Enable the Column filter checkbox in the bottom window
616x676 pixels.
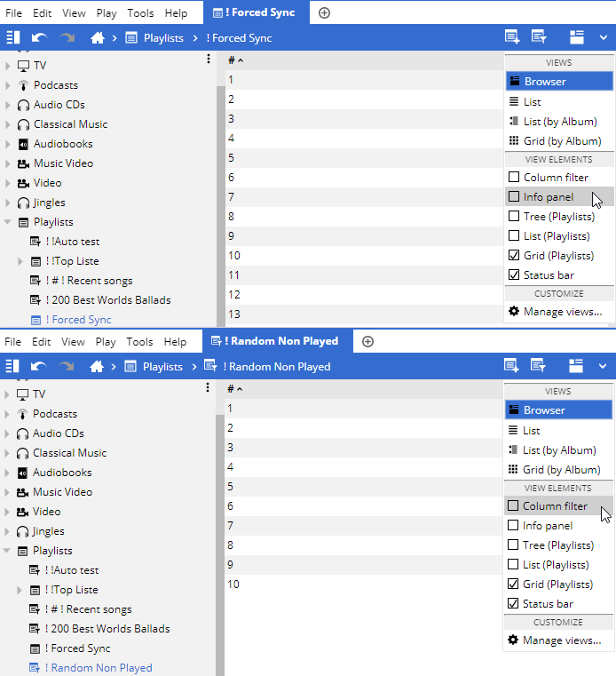[x=513, y=506]
